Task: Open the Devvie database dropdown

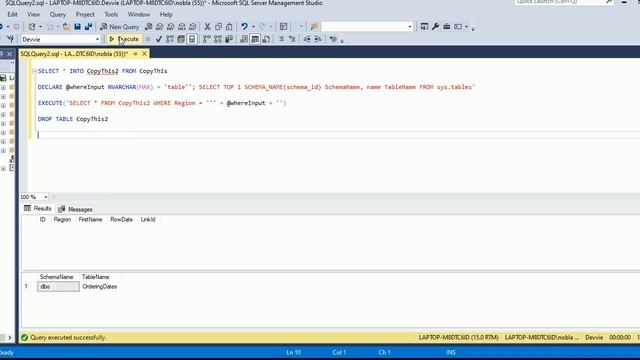Action: click(97, 39)
